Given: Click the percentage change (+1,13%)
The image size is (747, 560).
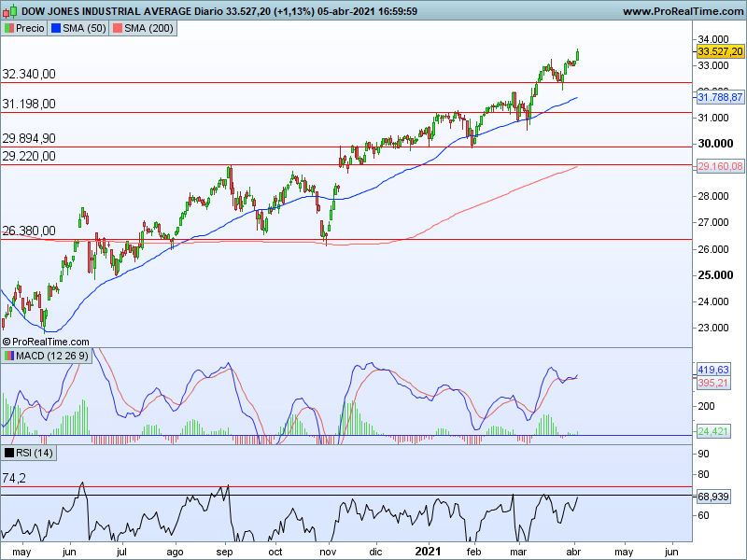Looking at the screenshot, I should point(294,11).
